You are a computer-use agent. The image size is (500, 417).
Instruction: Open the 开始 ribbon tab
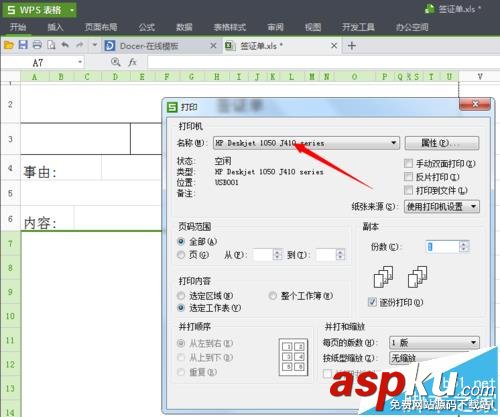tap(18, 27)
